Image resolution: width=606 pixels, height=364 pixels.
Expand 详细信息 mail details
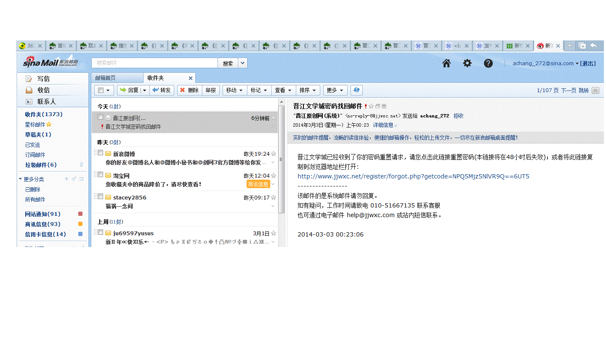click(385, 125)
